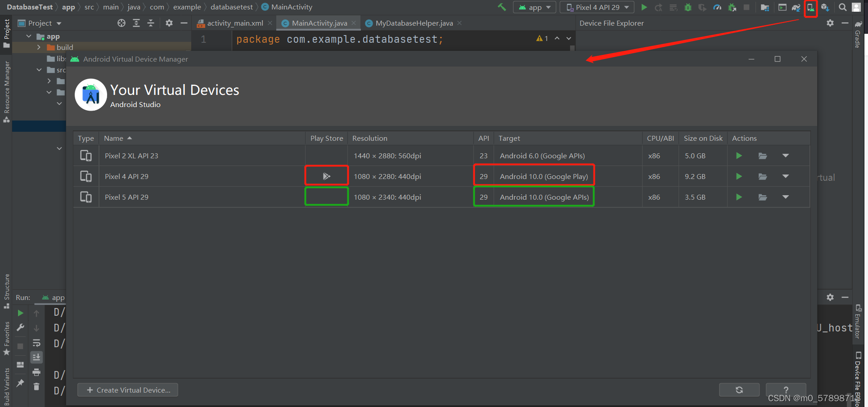This screenshot has width=868, height=407.
Task: Click the layout icon in Run panel
Action: click(20, 364)
